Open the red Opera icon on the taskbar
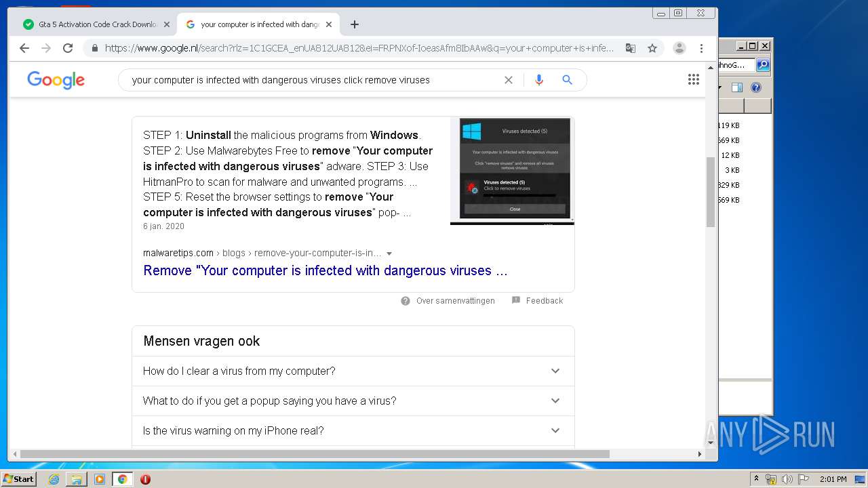Screen dimensions: 868x488 145,479
